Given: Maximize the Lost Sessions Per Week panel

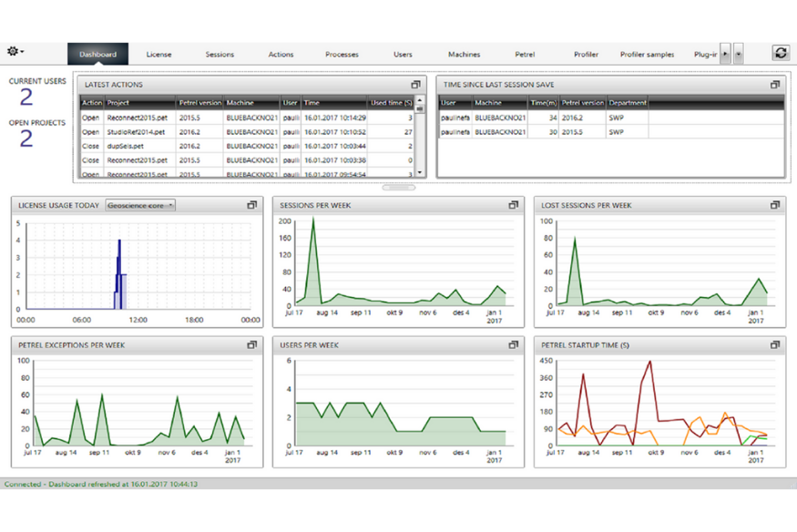Looking at the screenshot, I should click(x=774, y=205).
